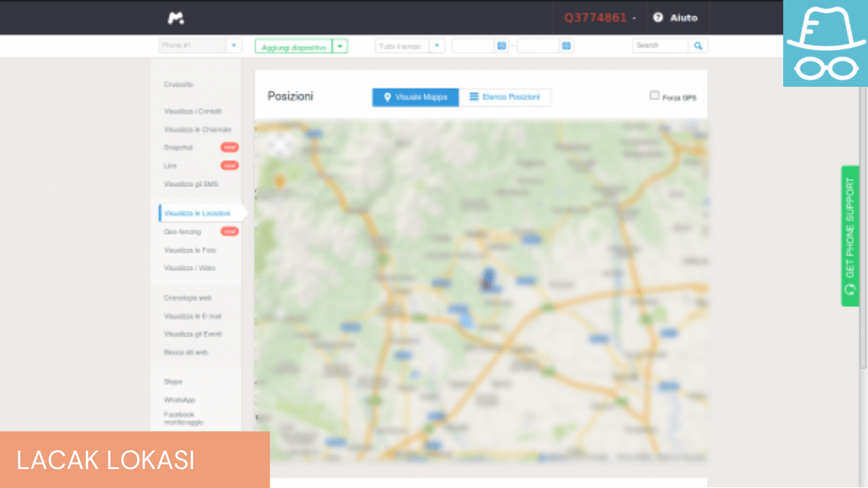The width and height of the screenshot is (868, 488).
Task: Click the headset icon on Get Phone Support
Action: 850,289
